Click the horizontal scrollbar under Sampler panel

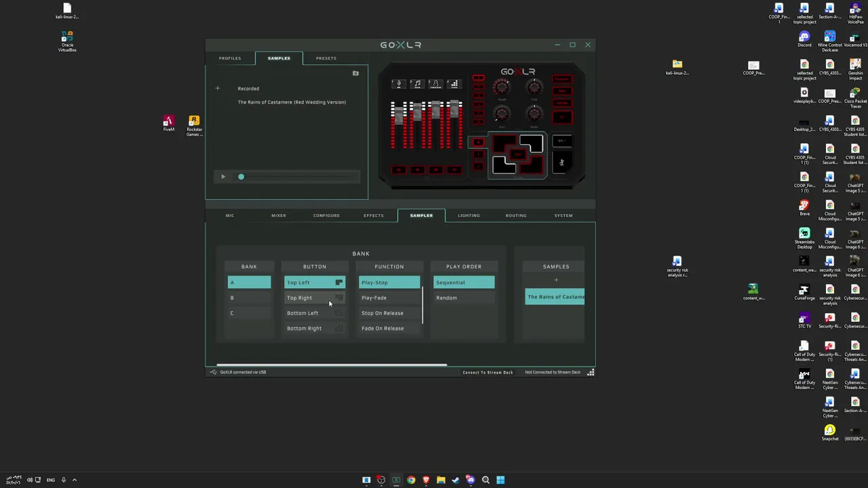tap(332, 365)
